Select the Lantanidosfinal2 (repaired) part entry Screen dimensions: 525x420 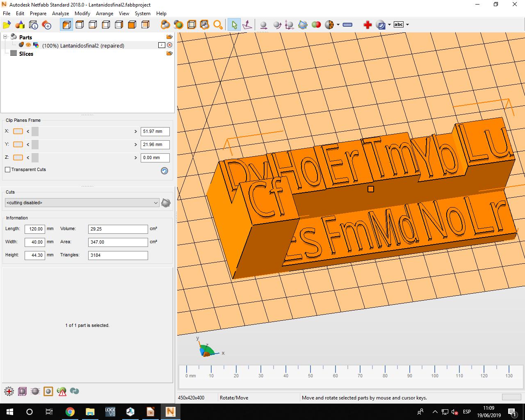coord(83,46)
